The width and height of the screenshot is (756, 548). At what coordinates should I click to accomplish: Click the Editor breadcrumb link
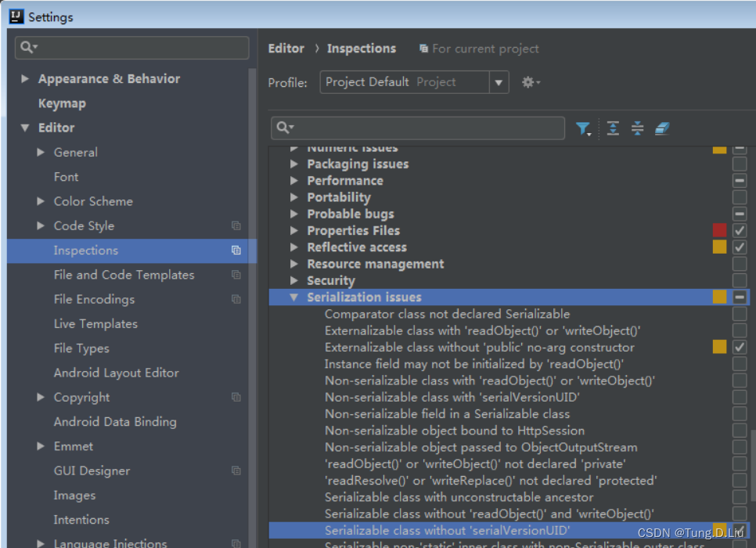286,49
